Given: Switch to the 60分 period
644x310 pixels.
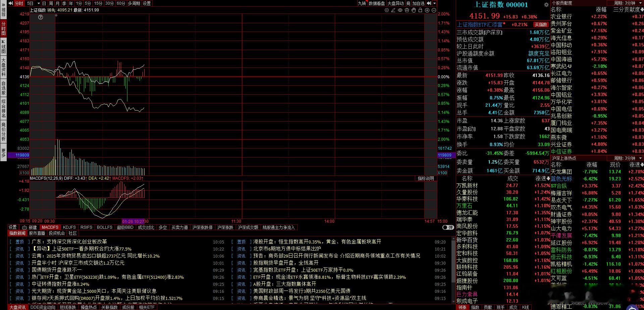Looking at the screenshot, I should pyautogui.click(x=121, y=3).
